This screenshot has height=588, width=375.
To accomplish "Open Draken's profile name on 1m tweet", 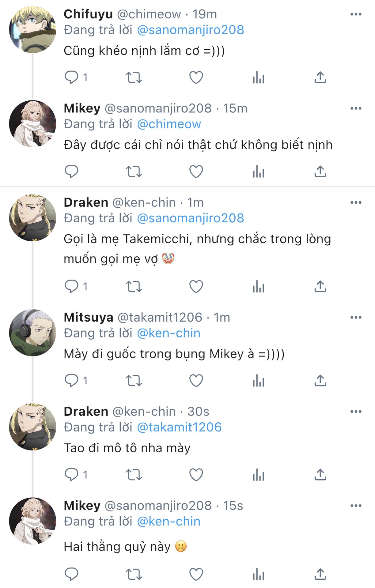I will [x=86, y=202].
